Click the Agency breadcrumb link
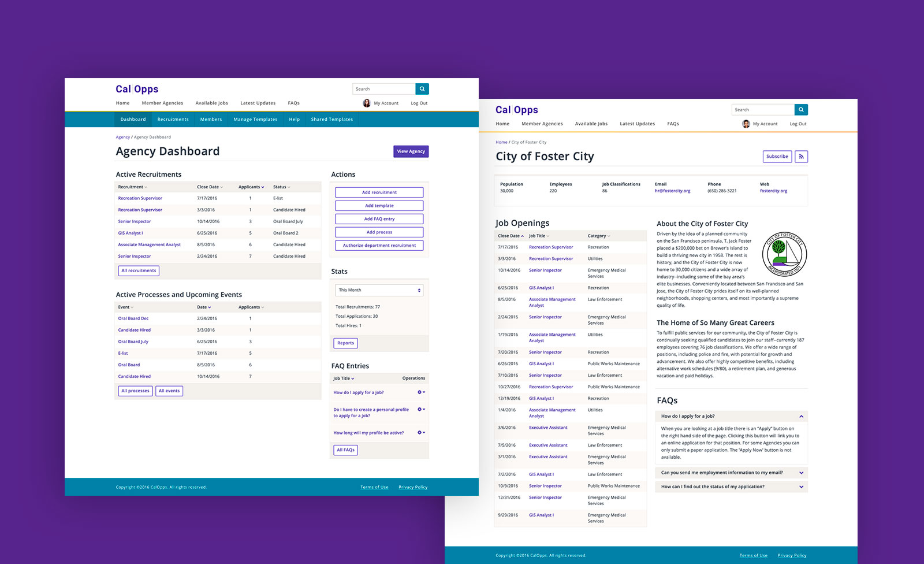This screenshot has width=924, height=564. [x=123, y=138]
